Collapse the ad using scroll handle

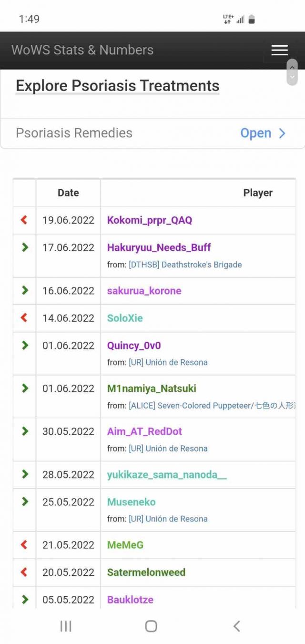tap(292, 72)
